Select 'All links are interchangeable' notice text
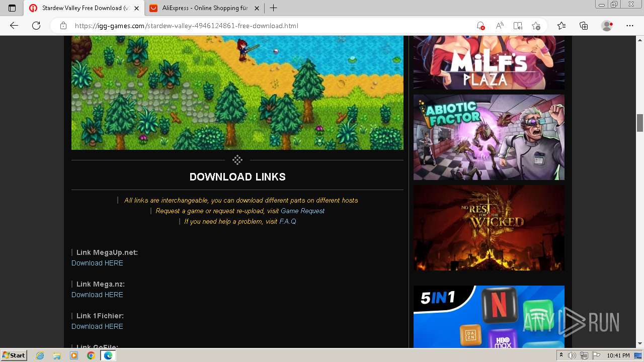 click(x=241, y=200)
